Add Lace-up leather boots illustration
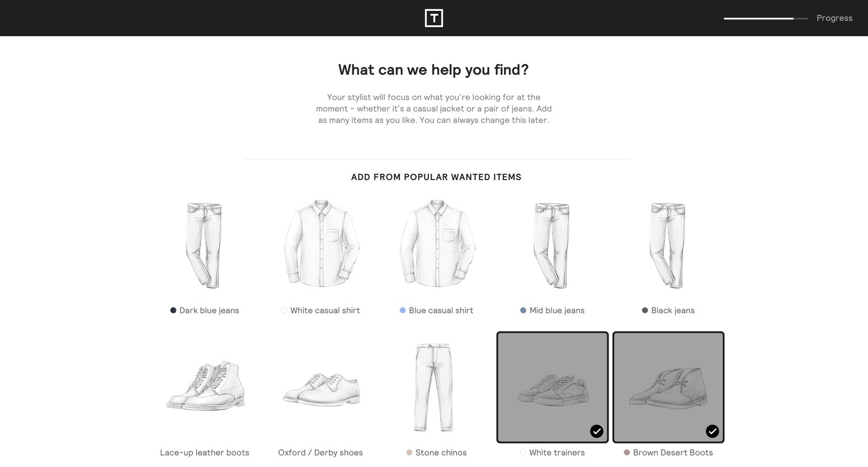Viewport: 868px width, 467px height. tap(206, 384)
